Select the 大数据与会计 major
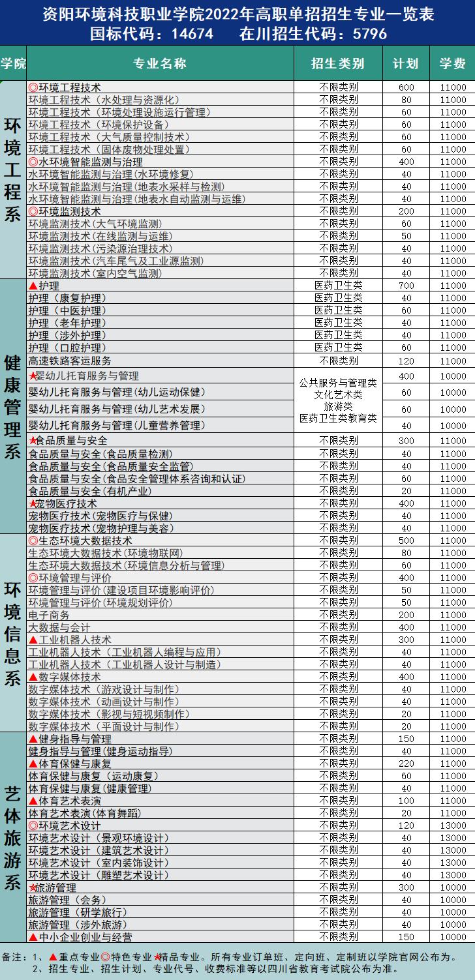 [160, 627]
